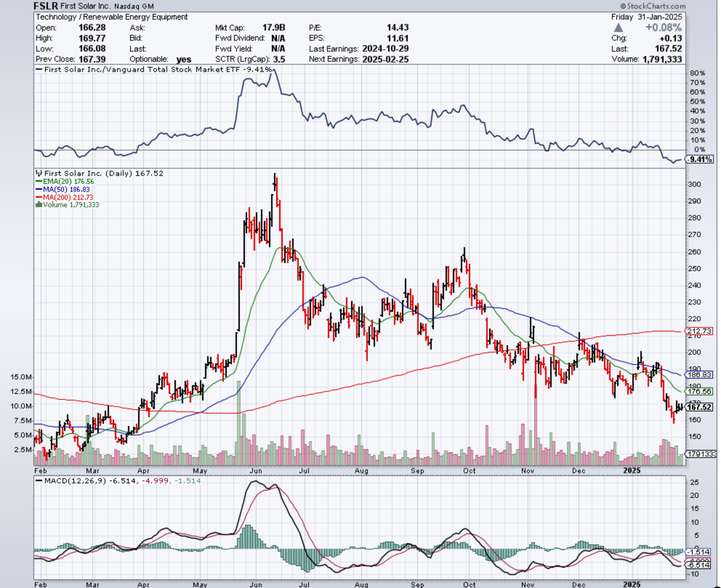Click the red MA(200) legend entry
This screenshot has height=588, width=721.
point(64,197)
